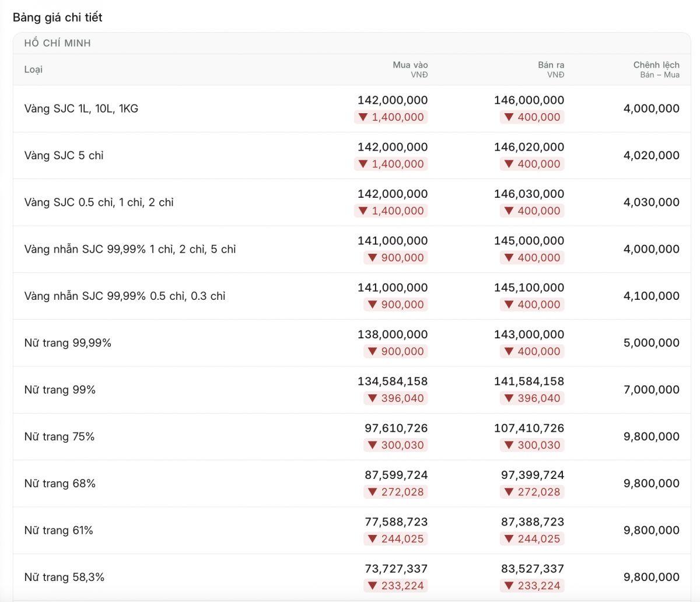Click the Bảng giá chi tiết heading
Screen dimensions: 700x602
point(57,17)
